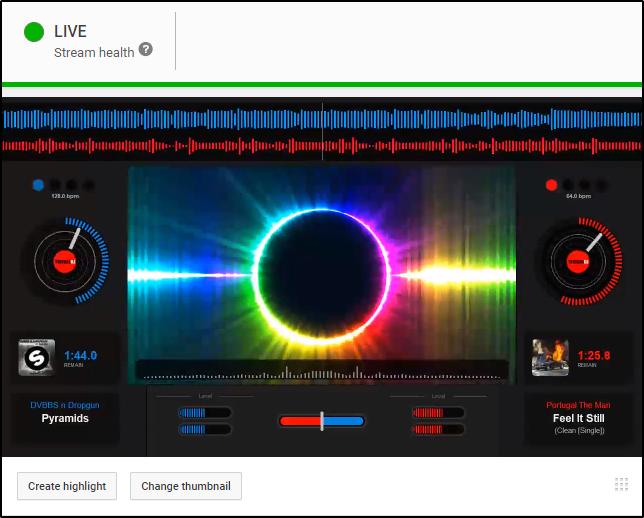This screenshot has height=518, width=644.
Task: Click the blue beat indicator dot
Action: coord(38,185)
